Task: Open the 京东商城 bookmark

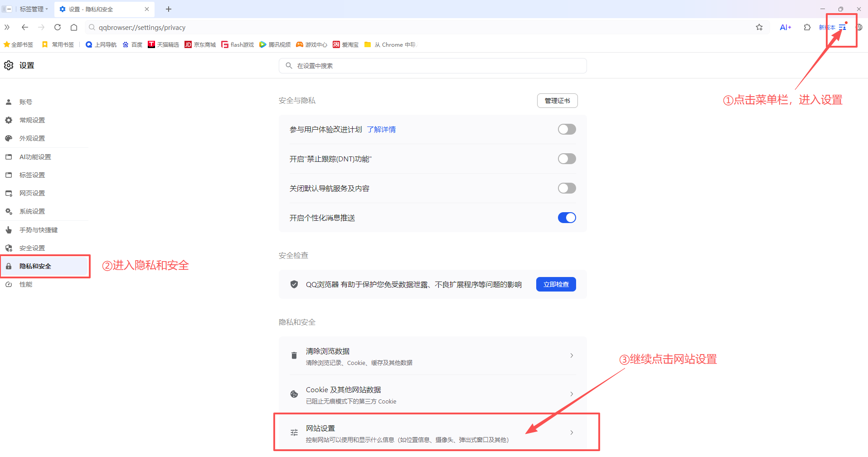Action: [x=200, y=44]
